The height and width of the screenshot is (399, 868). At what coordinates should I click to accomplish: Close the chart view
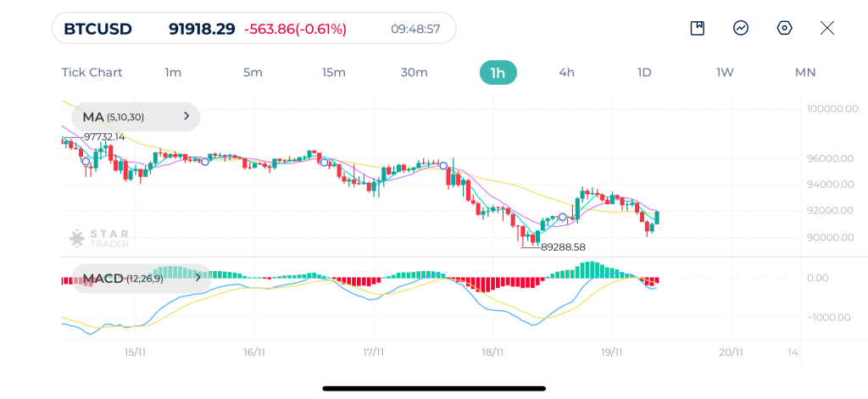827,28
